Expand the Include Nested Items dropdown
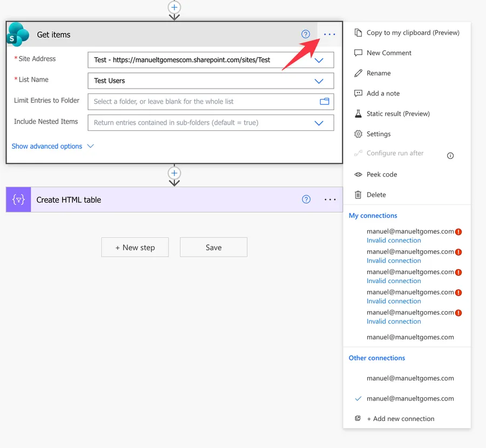This screenshot has width=486, height=448. coord(319,123)
